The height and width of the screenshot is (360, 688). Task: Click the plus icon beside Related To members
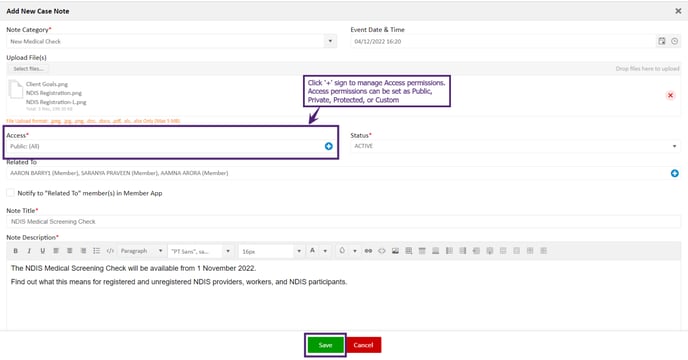[x=674, y=173]
